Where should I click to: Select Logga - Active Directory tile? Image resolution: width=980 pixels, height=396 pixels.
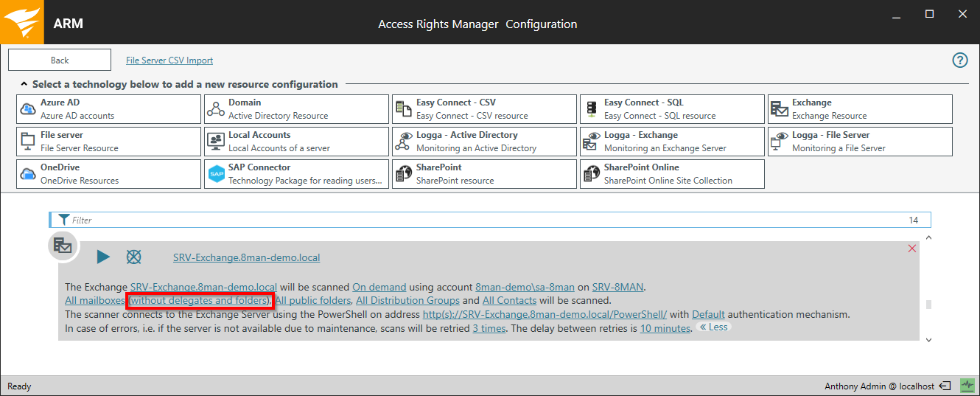tap(484, 142)
